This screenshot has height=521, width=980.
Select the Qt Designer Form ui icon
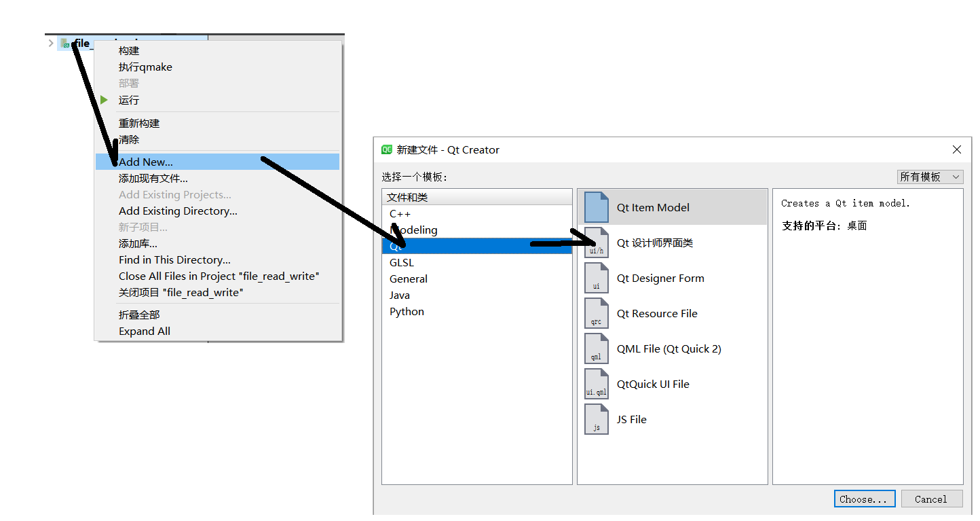click(597, 278)
